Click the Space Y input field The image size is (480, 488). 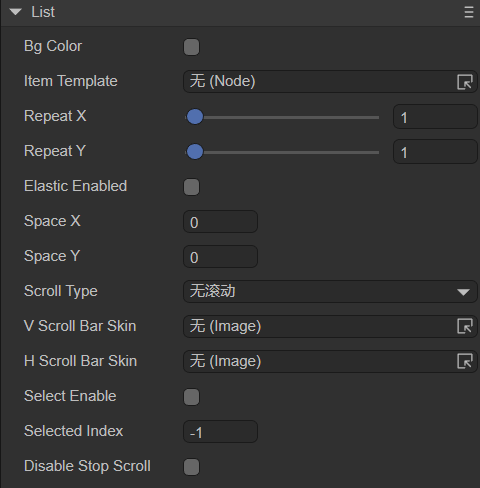click(220, 257)
